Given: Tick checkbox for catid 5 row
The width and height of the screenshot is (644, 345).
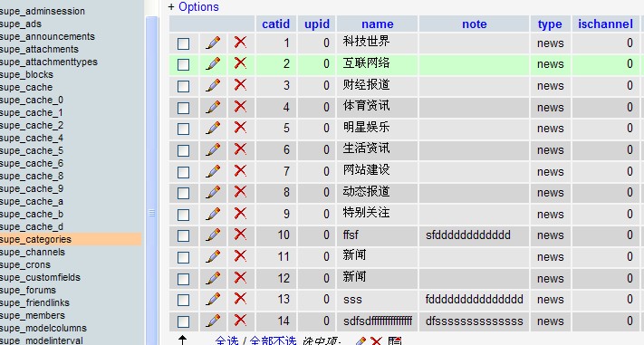Looking at the screenshot, I should click(x=183, y=129).
